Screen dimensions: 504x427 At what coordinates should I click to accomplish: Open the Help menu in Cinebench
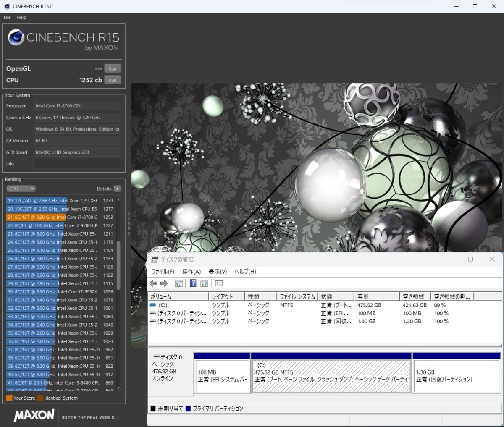(x=21, y=17)
